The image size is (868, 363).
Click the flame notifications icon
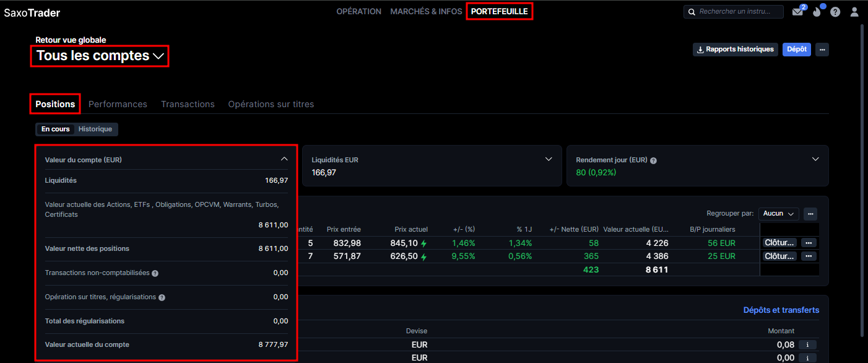[817, 12]
